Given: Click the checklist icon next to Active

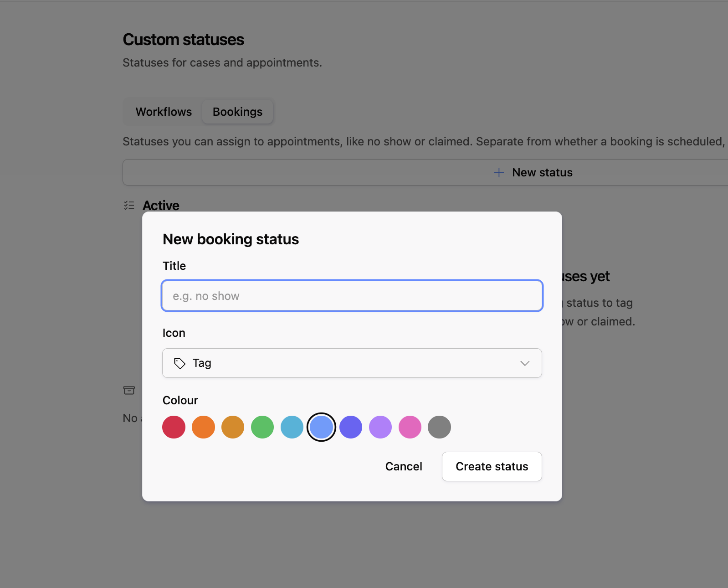Looking at the screenshot, I should 129,206.
